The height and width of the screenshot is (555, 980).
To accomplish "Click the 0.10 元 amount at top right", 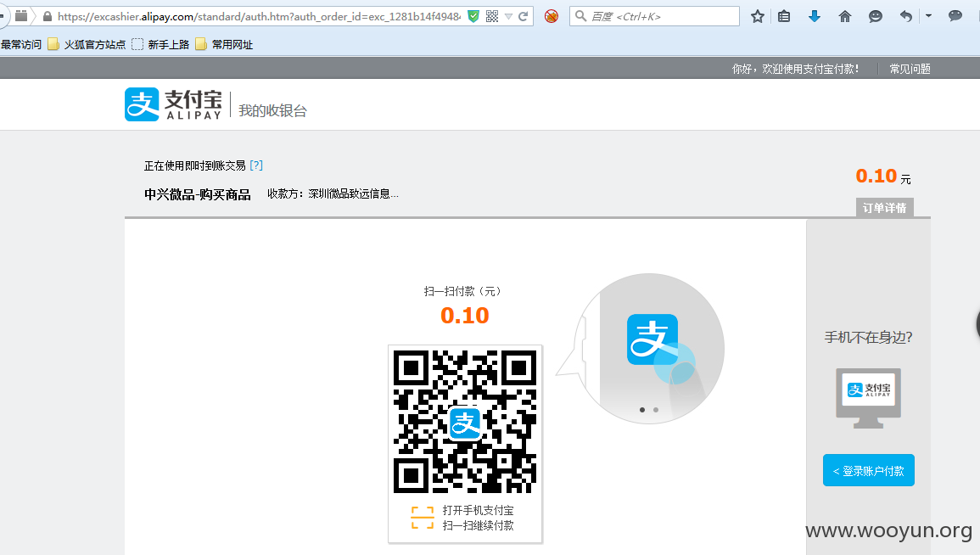I will point(883,177).
